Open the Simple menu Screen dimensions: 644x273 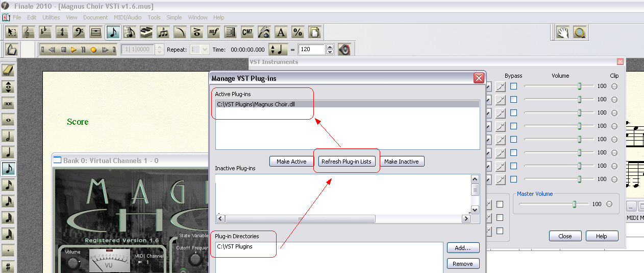pos(174,17)
